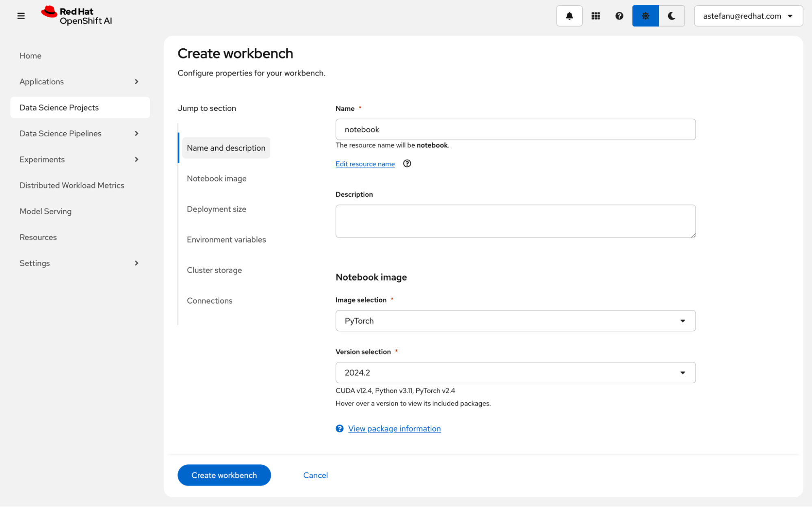Click the Create workbench button
The height and width of the screenshot is (507, 812).
(224, 475)
